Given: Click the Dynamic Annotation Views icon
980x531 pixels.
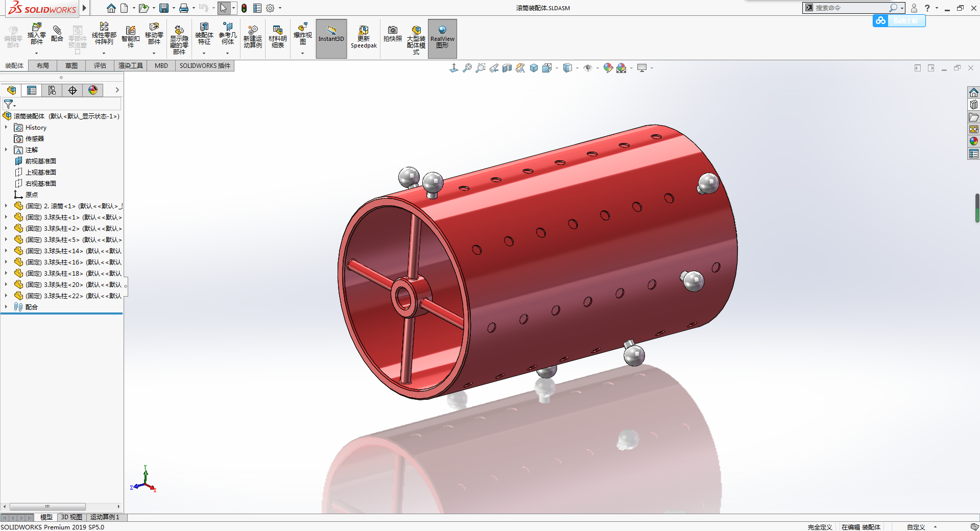Looking at the screenshot, I should click(520, 68).
